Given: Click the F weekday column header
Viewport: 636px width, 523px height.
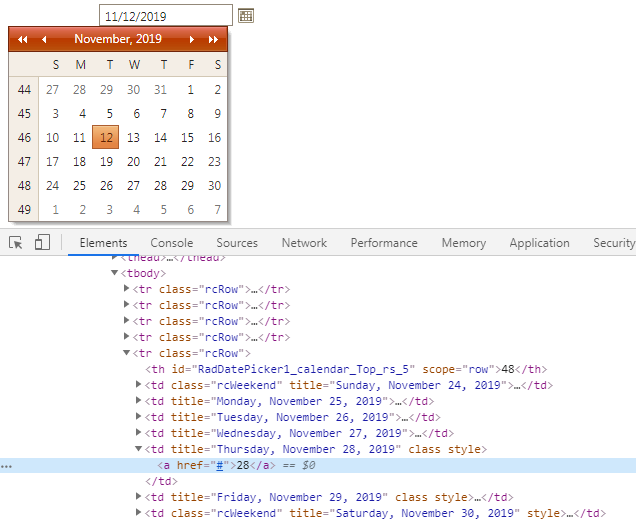Looking at the screenshot, I should click(191, 65).
